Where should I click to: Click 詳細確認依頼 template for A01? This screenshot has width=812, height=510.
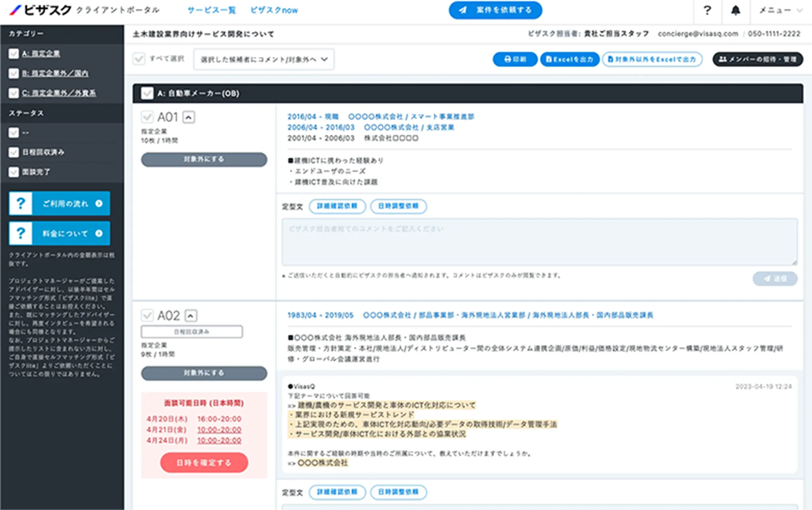tap(337, 206)
